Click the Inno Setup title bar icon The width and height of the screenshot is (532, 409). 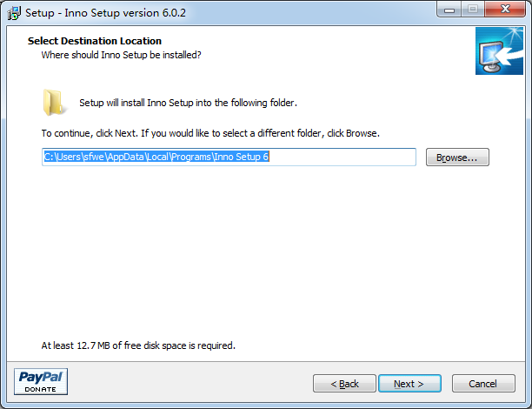coord(13,13)
